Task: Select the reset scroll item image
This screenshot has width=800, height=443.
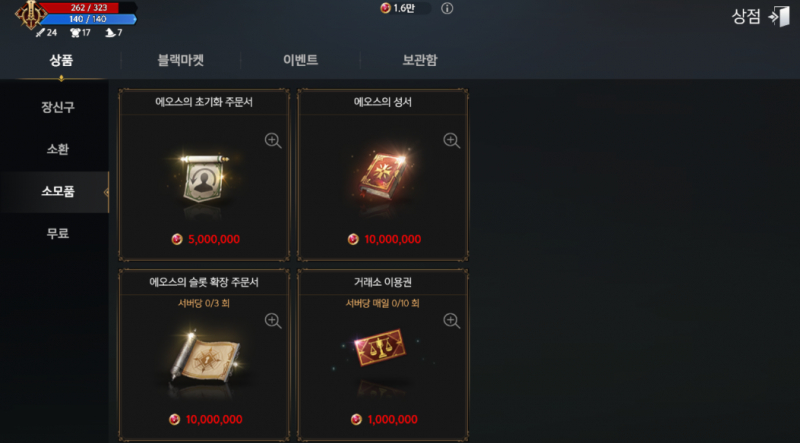Action: tap(203, 178)
